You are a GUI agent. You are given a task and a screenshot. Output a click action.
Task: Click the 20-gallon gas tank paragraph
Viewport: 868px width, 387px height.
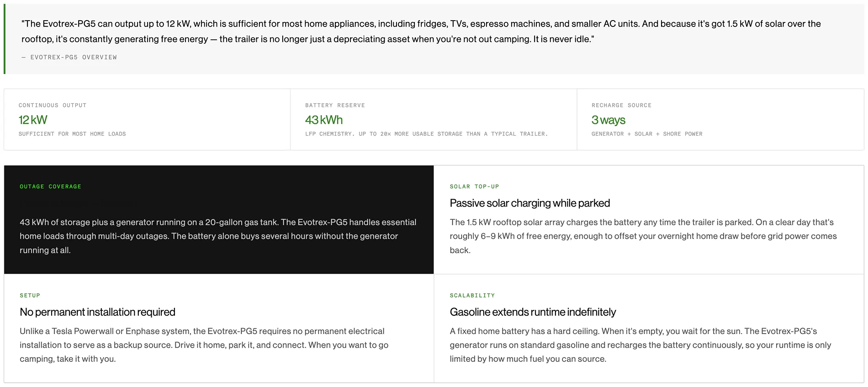[x=218, y=236]
